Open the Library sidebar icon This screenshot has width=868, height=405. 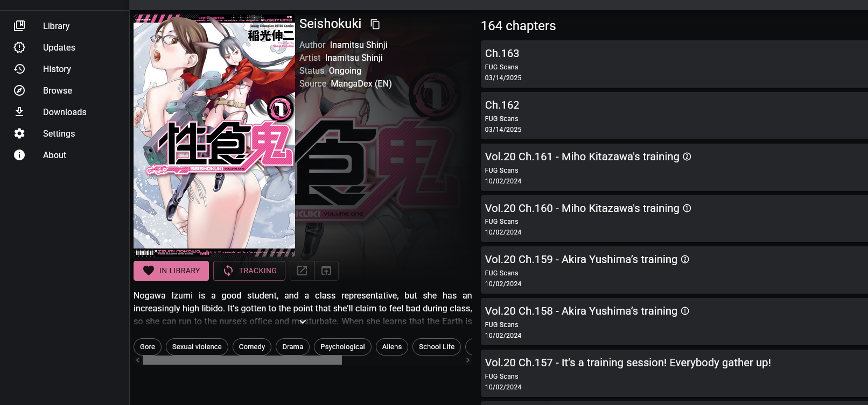(19, 26)
